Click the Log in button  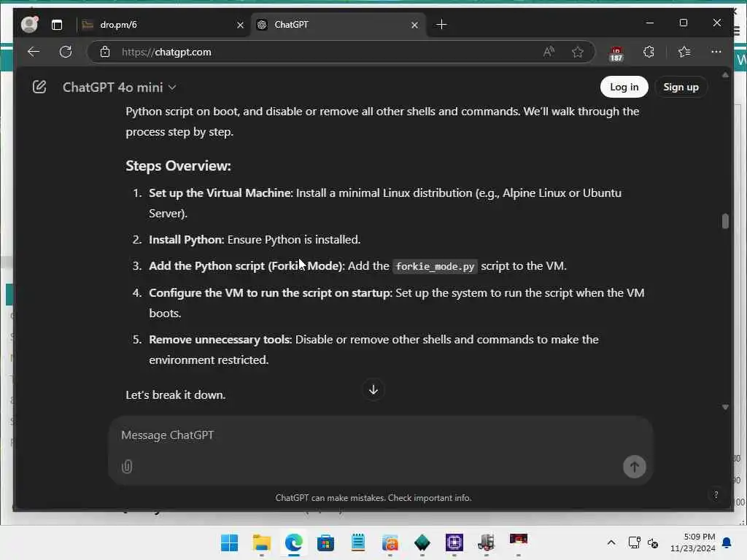pos(624,87)
